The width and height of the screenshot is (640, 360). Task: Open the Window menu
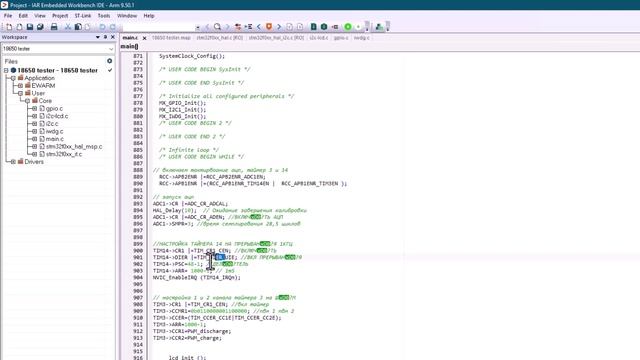(127, 16)
